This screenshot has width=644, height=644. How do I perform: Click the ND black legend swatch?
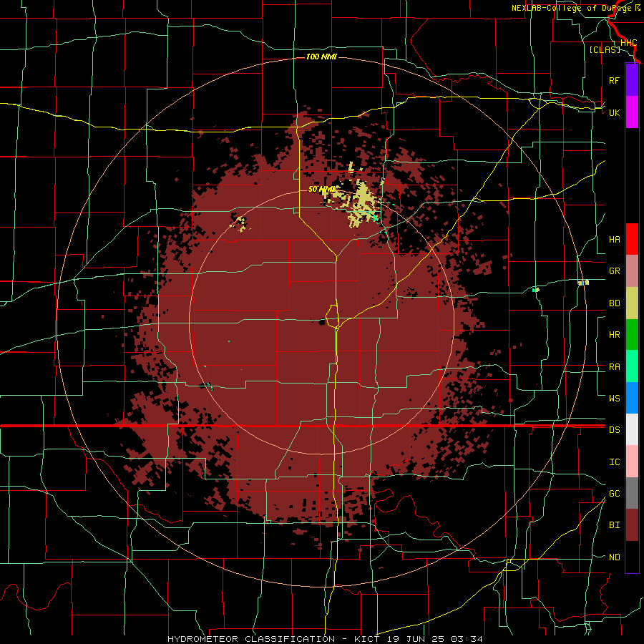[632, 557]
